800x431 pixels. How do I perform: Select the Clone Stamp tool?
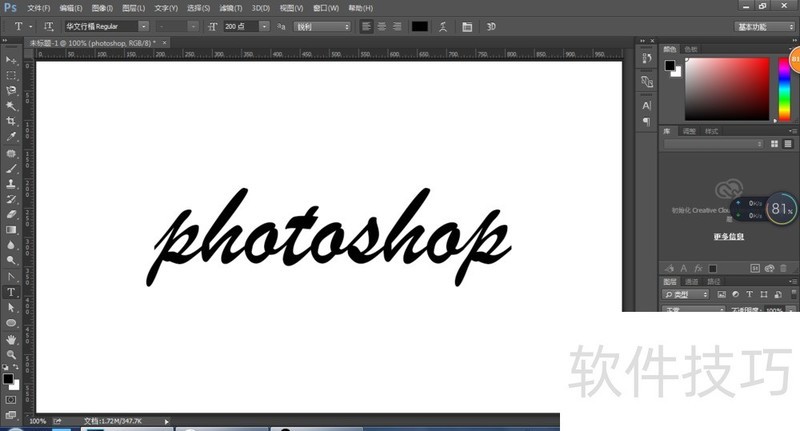coord(11,184)
